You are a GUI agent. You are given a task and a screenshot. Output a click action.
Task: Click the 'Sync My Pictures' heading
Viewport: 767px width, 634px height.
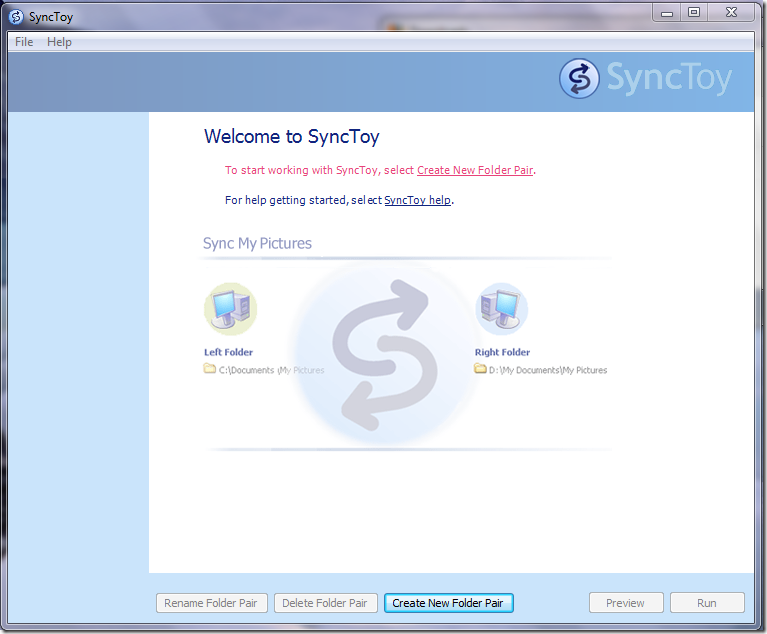(x=257, y=243)
